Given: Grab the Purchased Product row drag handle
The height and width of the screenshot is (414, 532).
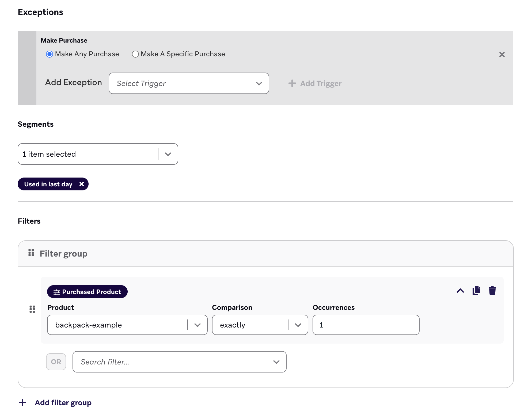Looking at the screenshot, I should coord(32,309).
